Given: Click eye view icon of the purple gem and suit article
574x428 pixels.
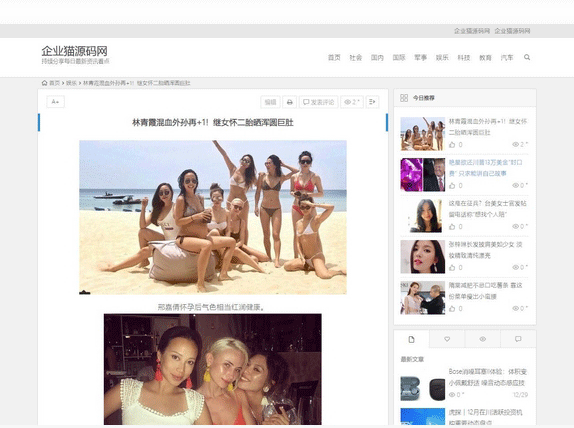Looking at the screenshot, I should [515, 186].
